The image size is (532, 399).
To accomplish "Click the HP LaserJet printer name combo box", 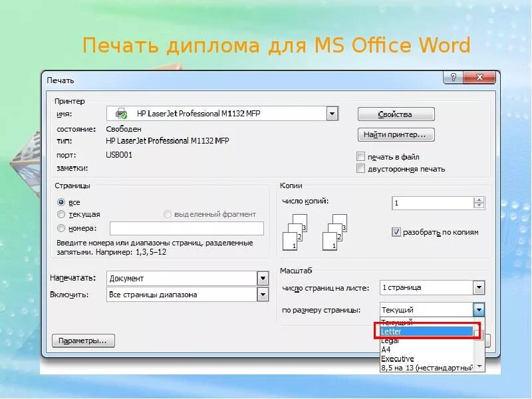I will point(223,114).
